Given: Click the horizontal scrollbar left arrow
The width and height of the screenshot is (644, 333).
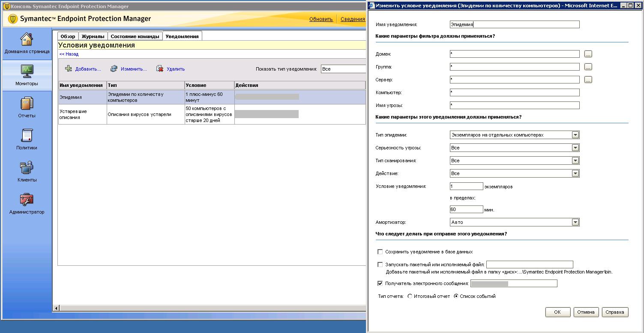Looking at the screenshot, I should pos(56,308).
